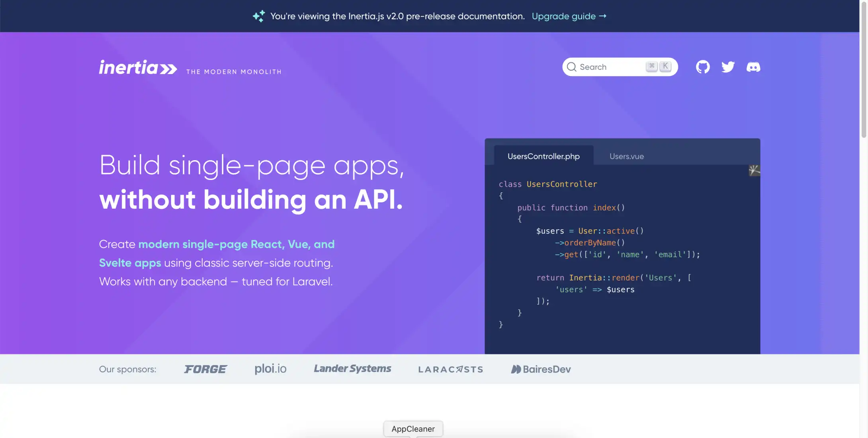Click the '->get([...])' code line
This screenshot has height=438, width=868.
pyautogui.click(x=627, y=254)
